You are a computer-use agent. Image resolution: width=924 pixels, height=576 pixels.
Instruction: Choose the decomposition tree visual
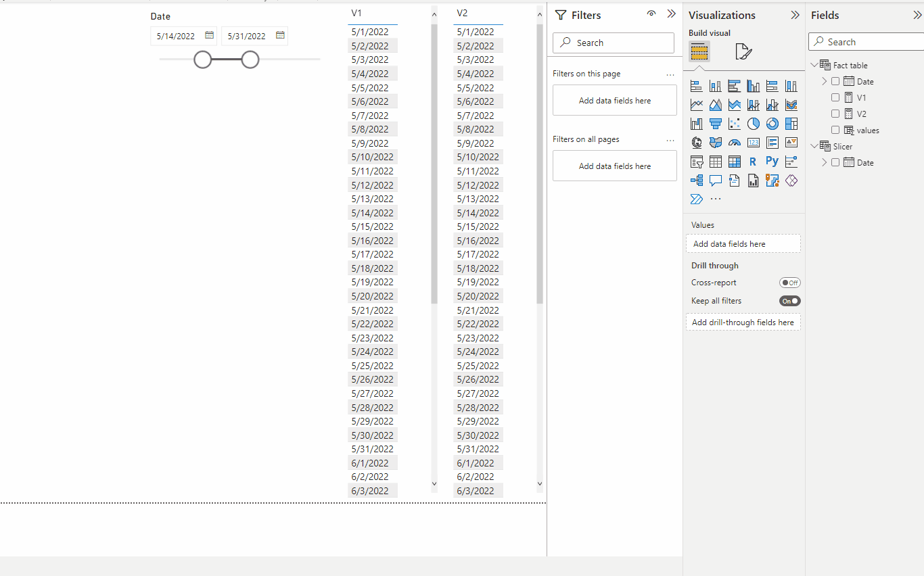[x=696, y=181]
